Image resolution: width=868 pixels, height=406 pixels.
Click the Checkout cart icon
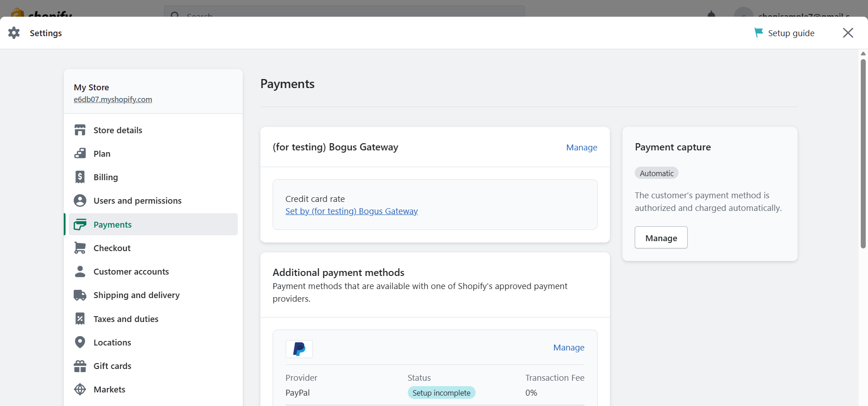pos(80,248)
